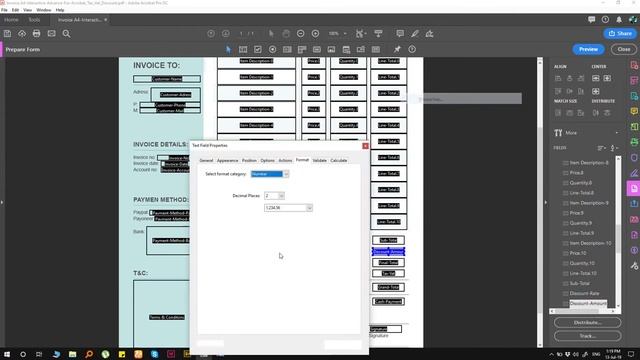This screenshot has width=640, height=360.
Task: Open the Window menu
Action: pyautogui.click(x=44, y=10)
